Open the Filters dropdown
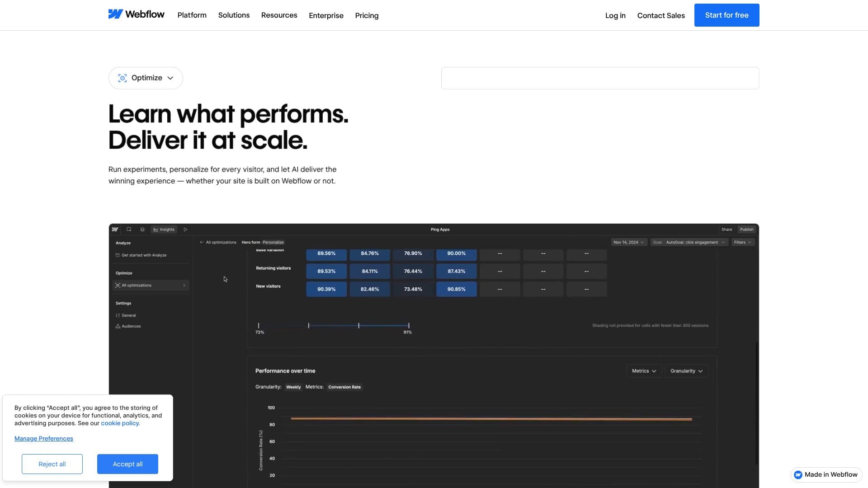This screenshot has height=488, width=868. coord(743,242)
